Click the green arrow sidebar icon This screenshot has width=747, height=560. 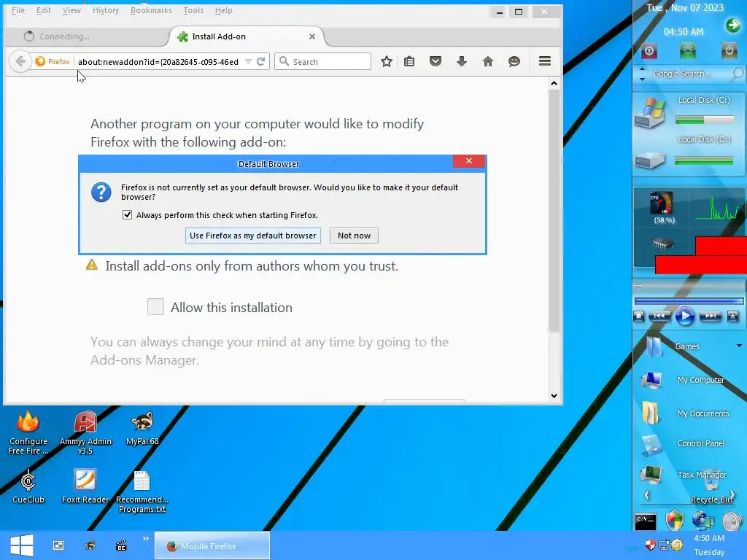(732, 26)
